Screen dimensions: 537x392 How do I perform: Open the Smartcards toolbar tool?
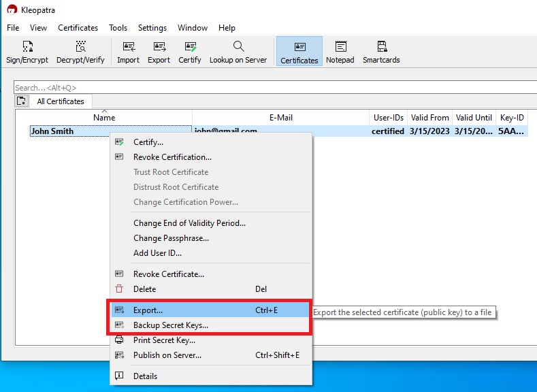click(381, 52)
